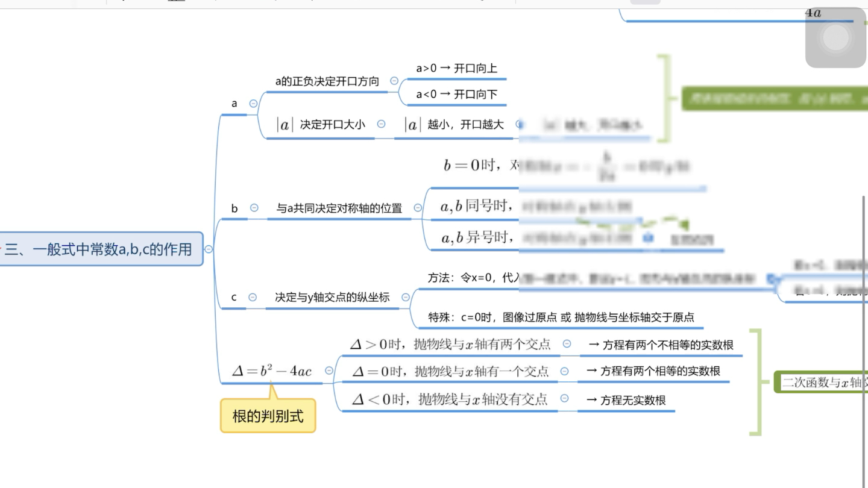The width and height of the screenshot is (868, 488).
Task: Select node |a| 决定开口大小
Action: 321,125
